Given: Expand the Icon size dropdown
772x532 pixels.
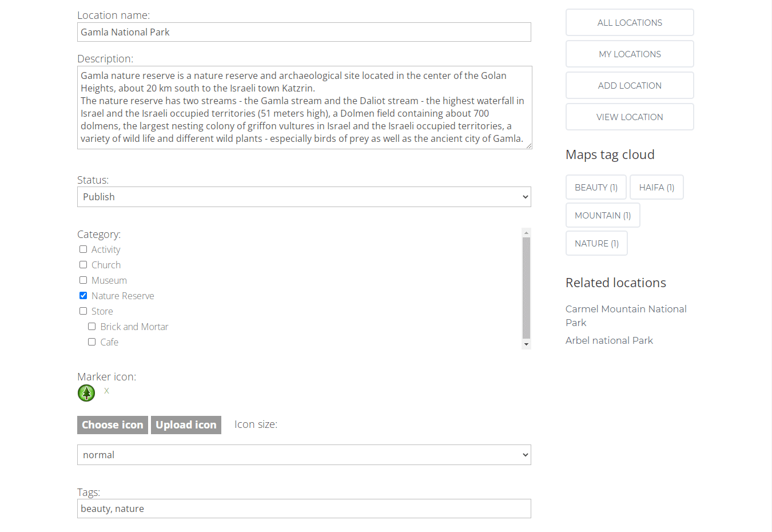Looking at the screenshot, I should coord(304,455).
